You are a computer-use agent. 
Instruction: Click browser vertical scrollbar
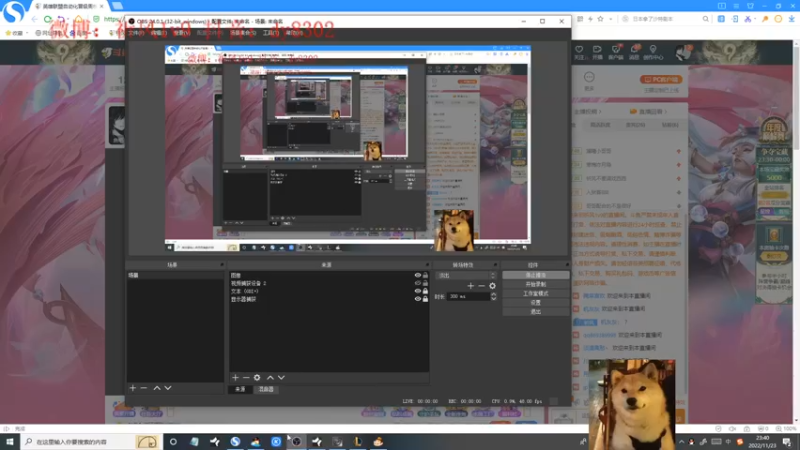click(x=796, y=232)
